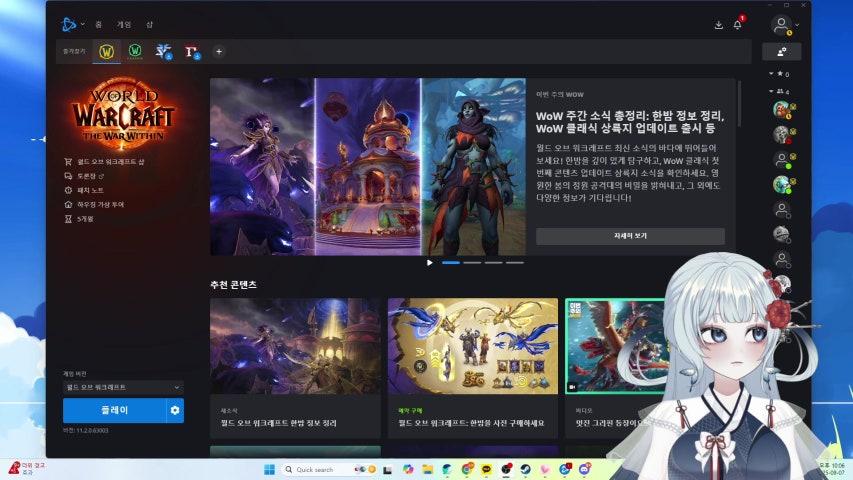853x480 pixels.
Task: Select the red Warcraft Rumble favorites icon
Action: [x=191, y=52]
